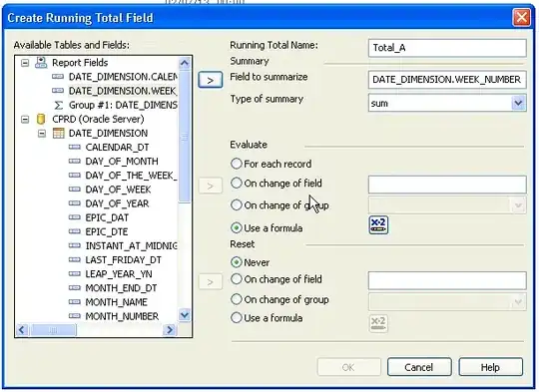Click the Running Total Name text box
Image resolution: width=539 pixels, height=392 pixels.
447,48
